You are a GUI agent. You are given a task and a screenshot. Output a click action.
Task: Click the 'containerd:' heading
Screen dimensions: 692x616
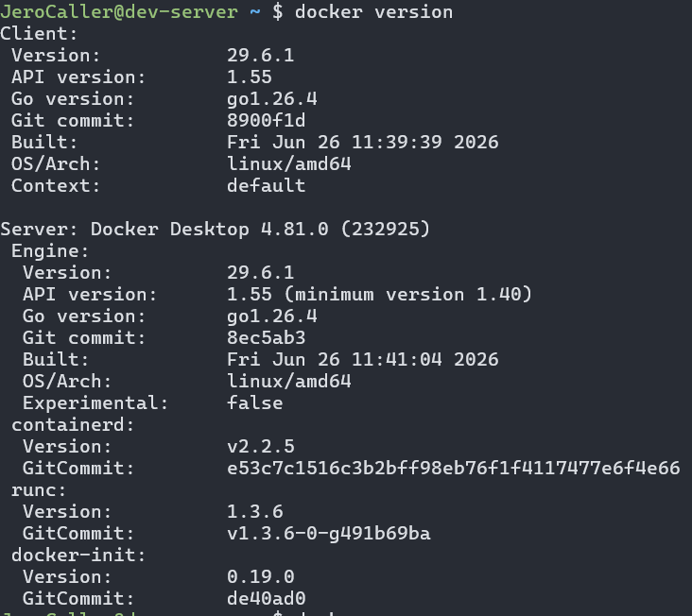pos(73,424)
